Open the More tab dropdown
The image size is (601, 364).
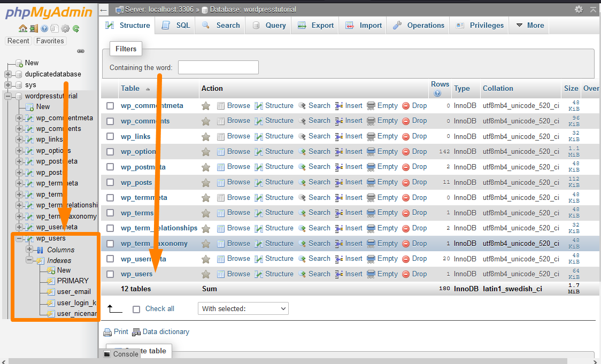tap(530, 25)
